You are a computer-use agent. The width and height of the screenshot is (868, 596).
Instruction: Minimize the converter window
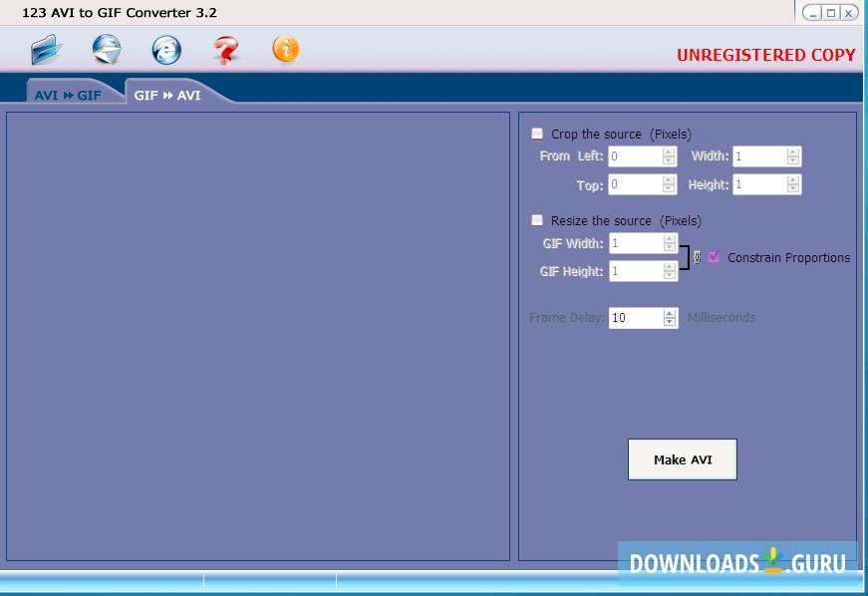pos(812,13)
